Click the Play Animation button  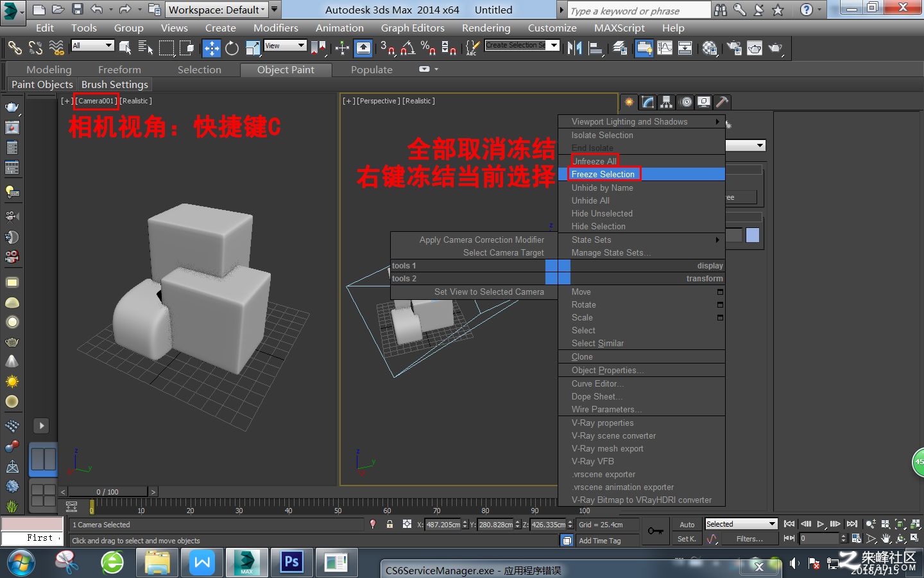(x=821, y=524)
